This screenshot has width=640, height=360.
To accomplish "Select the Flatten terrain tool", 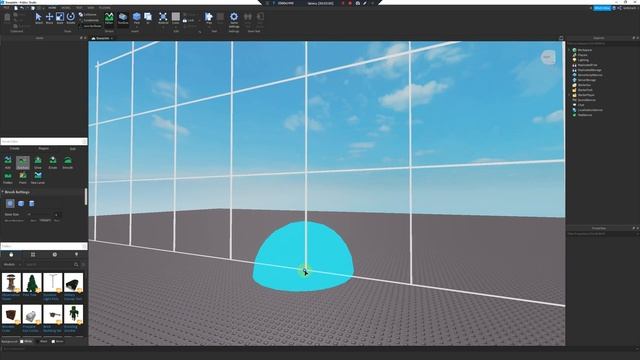I will point(8,178).
